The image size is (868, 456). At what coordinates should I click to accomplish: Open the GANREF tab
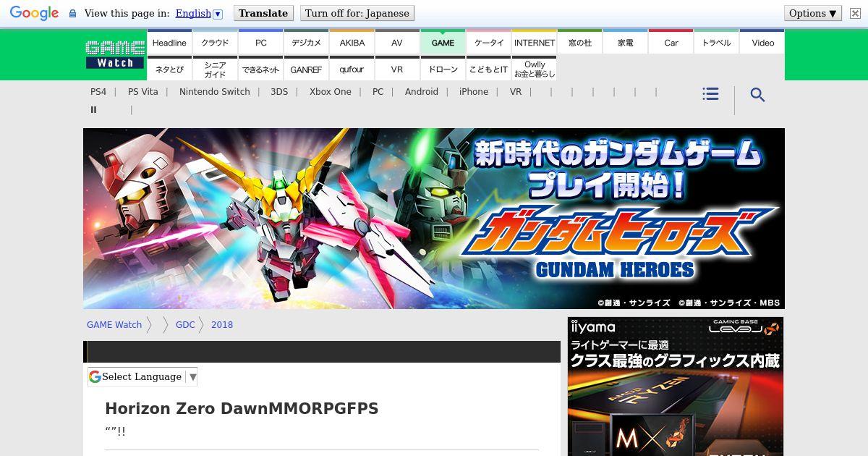point(306,69)
